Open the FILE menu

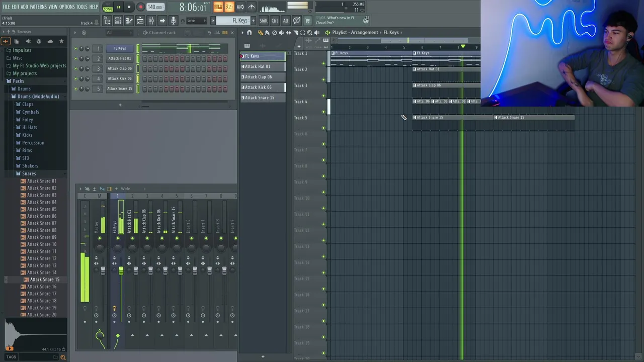pos(6,7)
